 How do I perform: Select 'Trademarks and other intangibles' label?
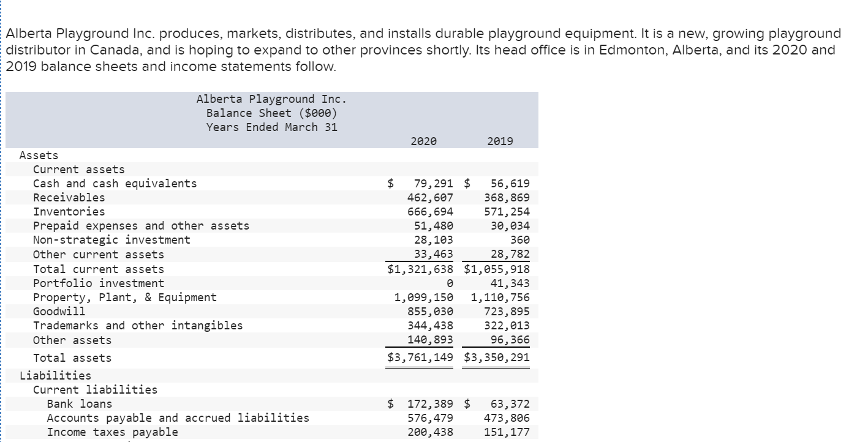138,326
